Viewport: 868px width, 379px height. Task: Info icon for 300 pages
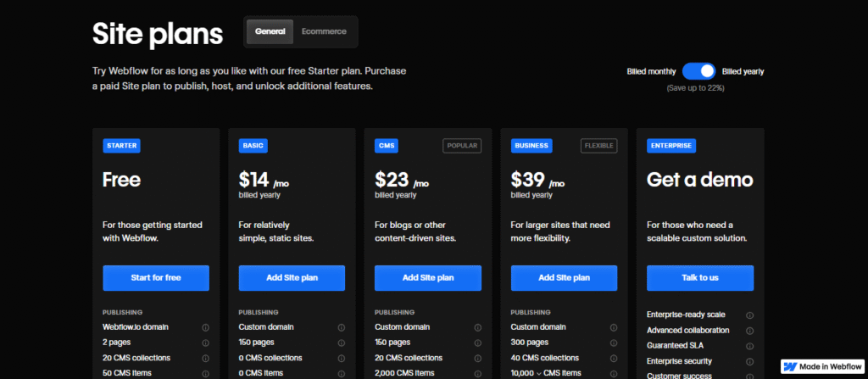tap(614, 343)
